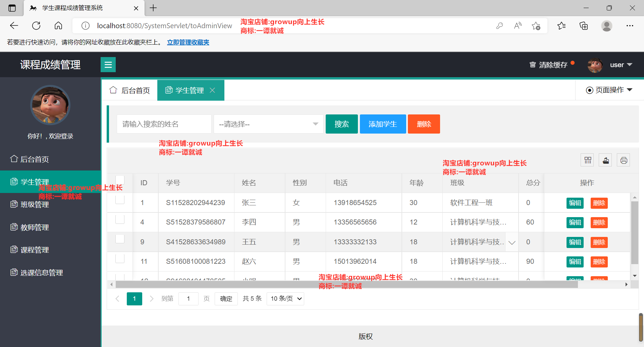644x347 pixels.
Task: Open 选课信息管理 from the sidebar
Action: pyautogui.click(x=41, y=272)
